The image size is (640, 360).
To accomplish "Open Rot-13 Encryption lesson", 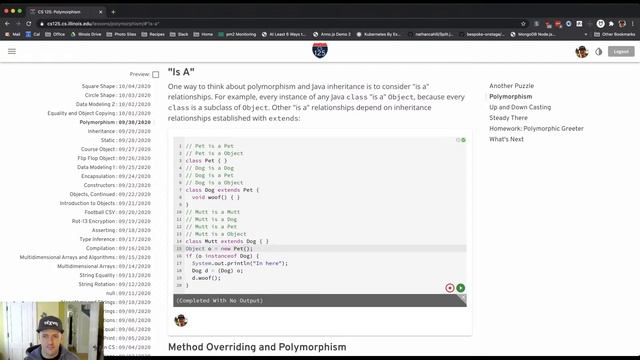I will coord(111,221).
